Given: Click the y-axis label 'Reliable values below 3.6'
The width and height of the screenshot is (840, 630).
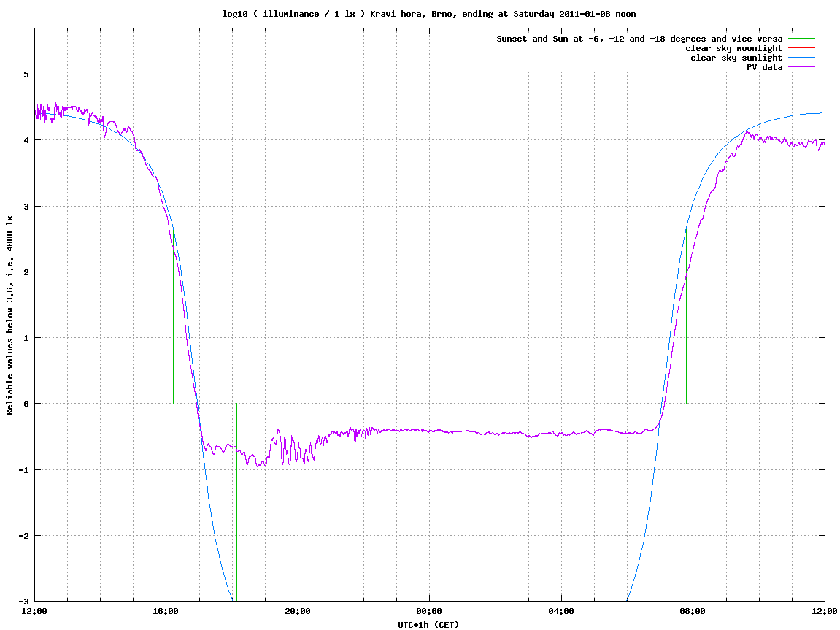Looking at the screenshot, I should pyautogui.click(x=9, y=315).
